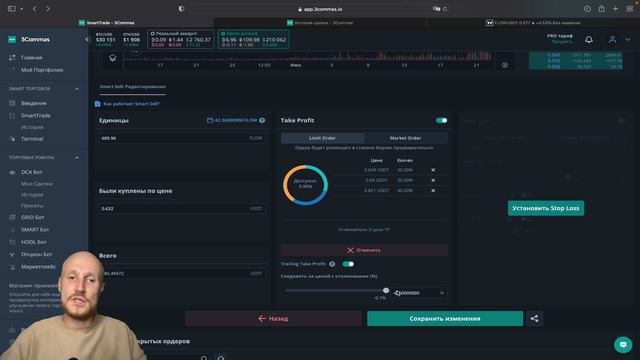Switch to the FLOWUSDT TradingView browser tab
This screenshot has width=640, height=360.
533,23
